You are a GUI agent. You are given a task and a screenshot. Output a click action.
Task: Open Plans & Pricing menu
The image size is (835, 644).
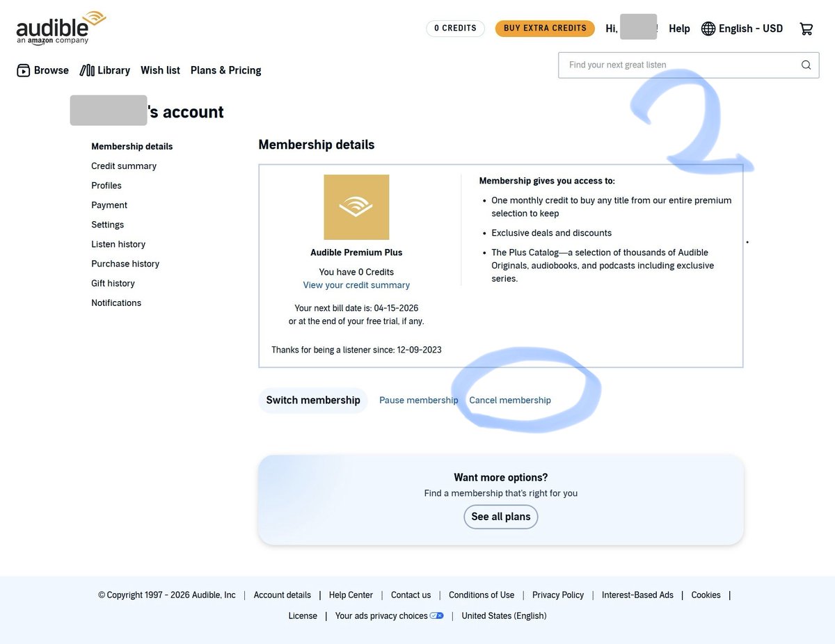pos(225,70)
